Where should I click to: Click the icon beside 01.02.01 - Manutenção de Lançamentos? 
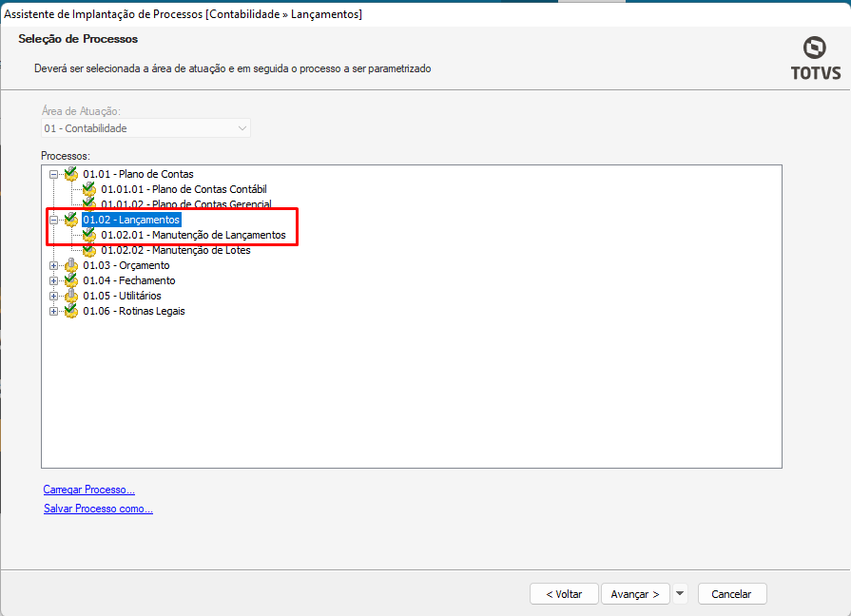(x=89, y=235)
